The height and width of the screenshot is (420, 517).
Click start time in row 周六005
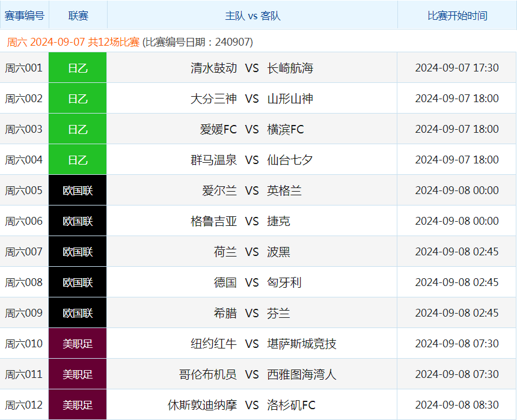457,190
